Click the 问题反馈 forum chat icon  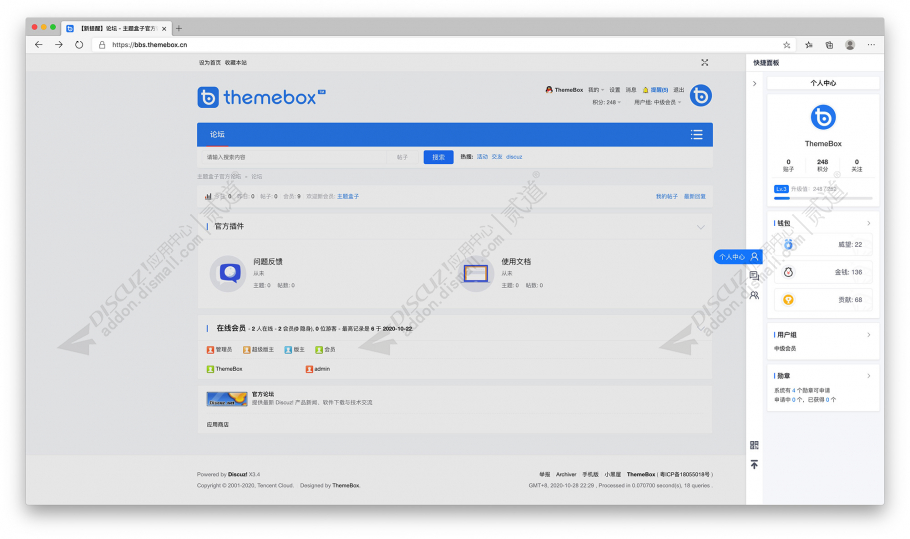tap(228, 273)
